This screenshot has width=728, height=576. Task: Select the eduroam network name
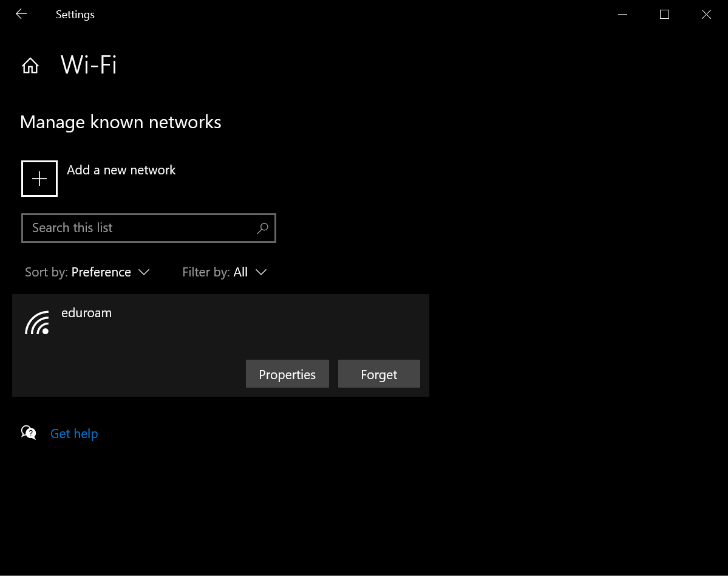pyautogui.click(x=87, y=313)
